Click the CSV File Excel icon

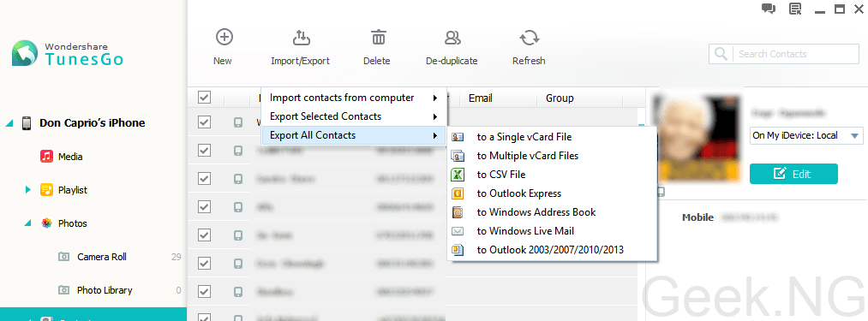pos(458,175)
